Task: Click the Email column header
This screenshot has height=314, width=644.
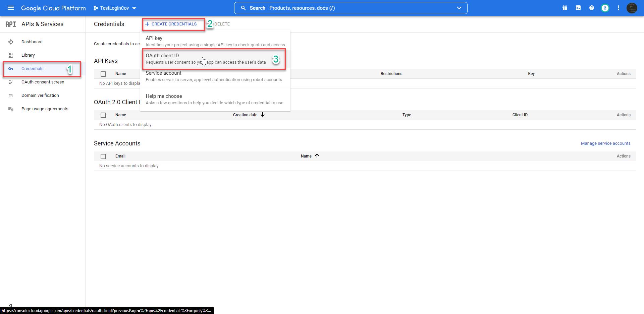Action: coord(120,156)
